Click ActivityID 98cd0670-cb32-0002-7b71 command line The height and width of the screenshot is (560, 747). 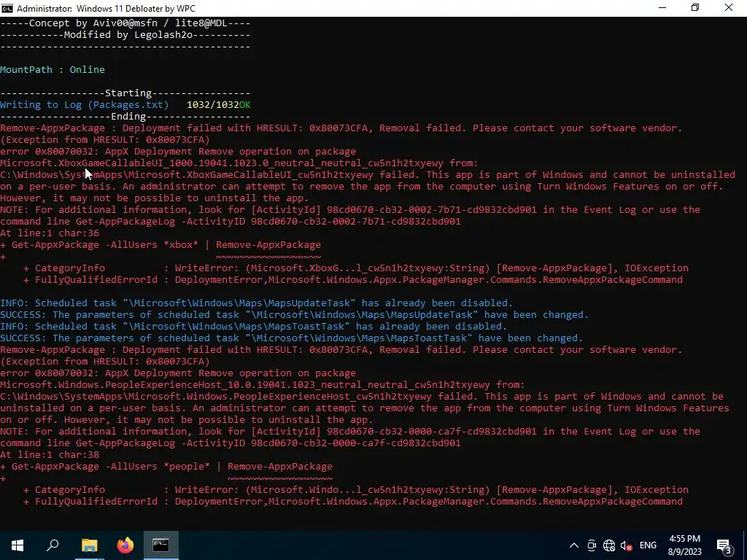pos(231,222)
